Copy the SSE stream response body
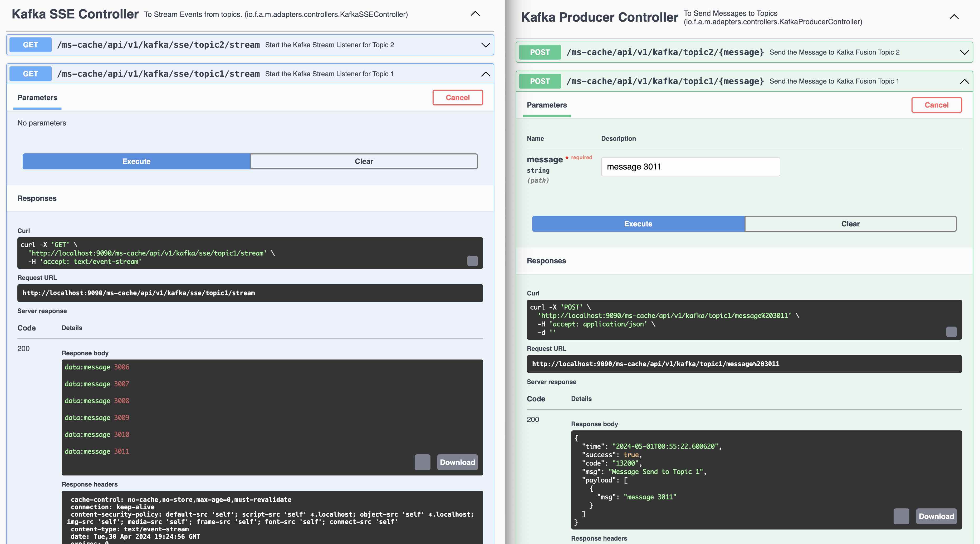 pos(422,462)
